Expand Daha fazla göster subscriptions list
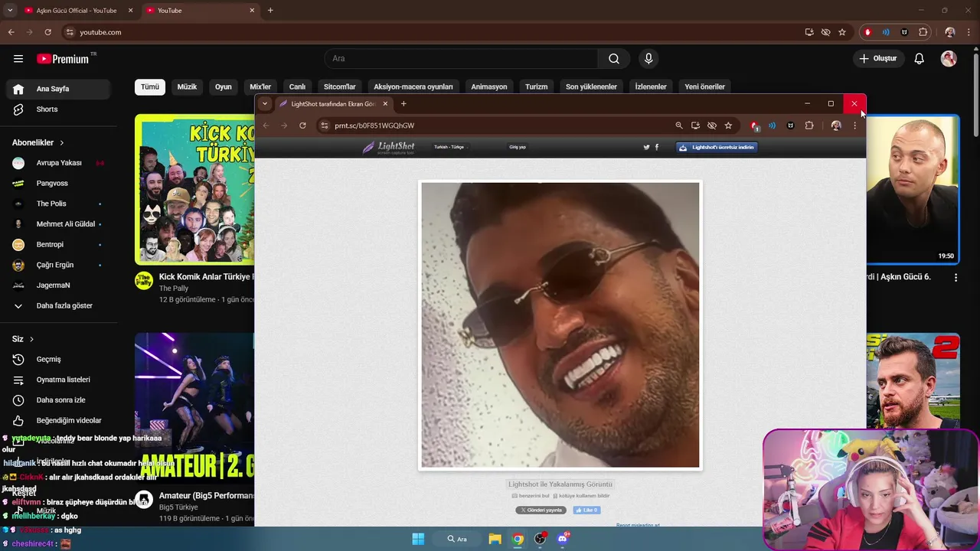This screenshot has height=551, width=980. click(58, 306)
